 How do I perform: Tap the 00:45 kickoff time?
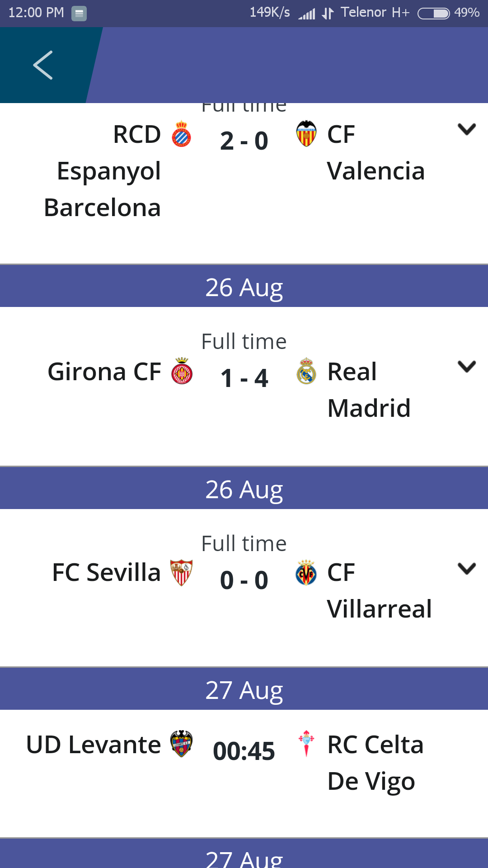click(244, 751)
